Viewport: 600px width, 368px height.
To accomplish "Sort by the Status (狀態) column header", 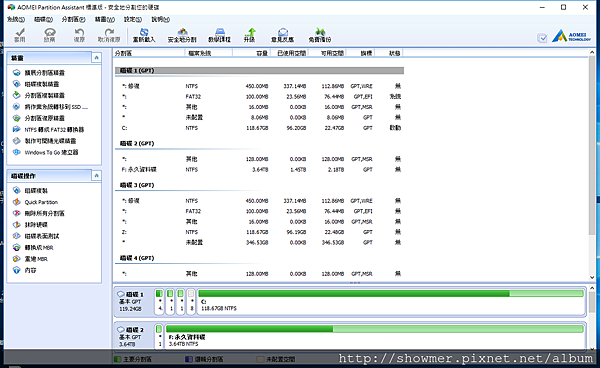I will coord(389,53).
